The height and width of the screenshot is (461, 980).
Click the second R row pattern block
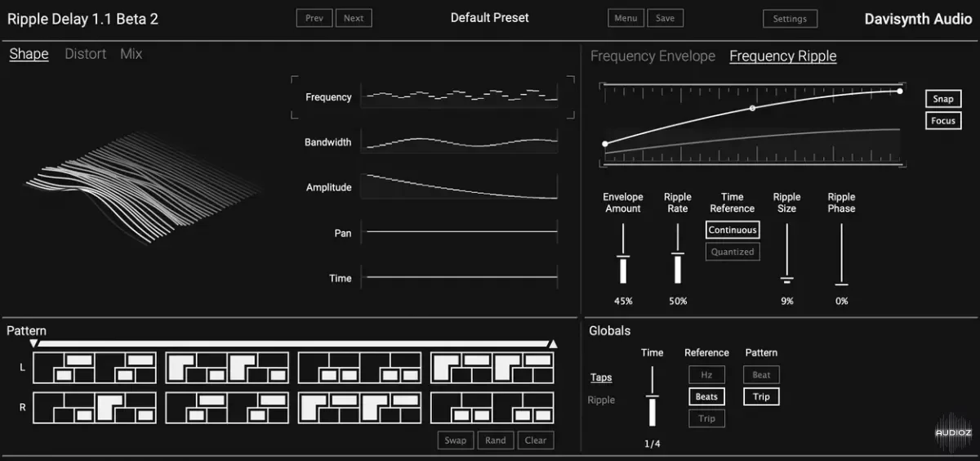(x=227, y=407)
